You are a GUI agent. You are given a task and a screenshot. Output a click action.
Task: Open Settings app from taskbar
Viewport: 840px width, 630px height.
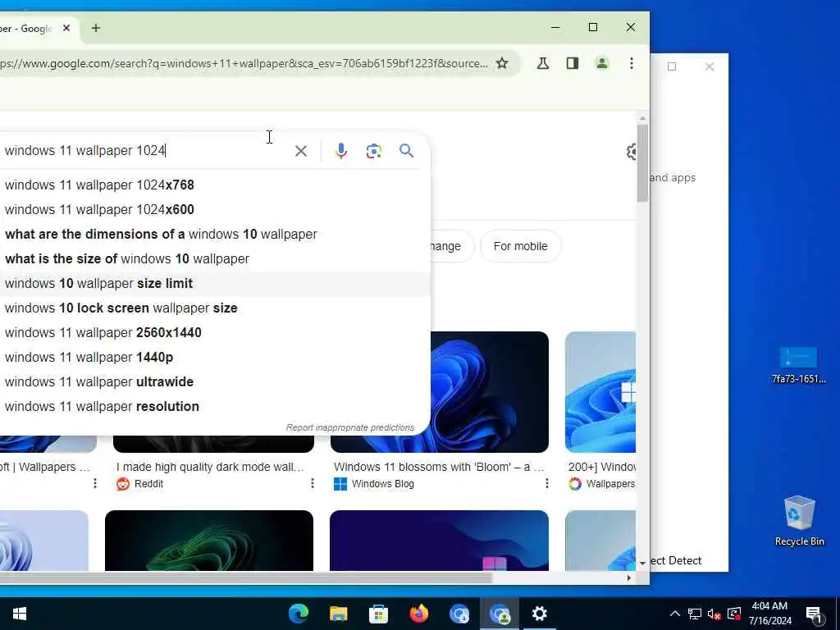(540, 614)
